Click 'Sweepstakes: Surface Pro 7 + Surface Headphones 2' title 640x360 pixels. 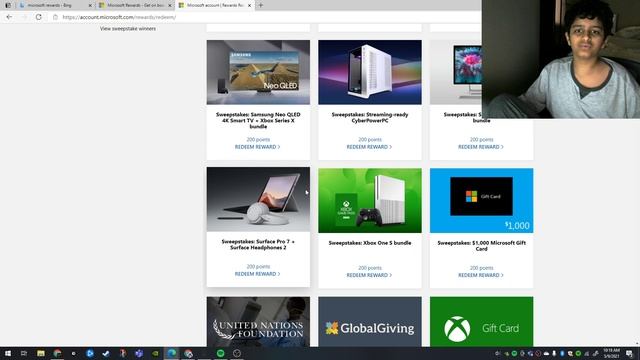coord(258,244)
